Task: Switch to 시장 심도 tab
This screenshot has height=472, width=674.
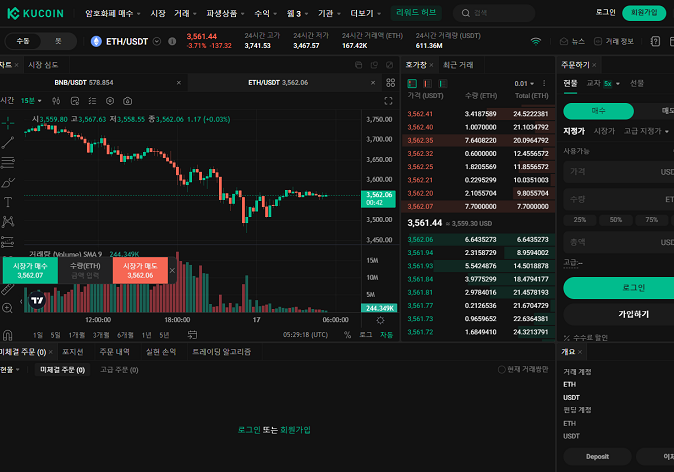Action: 43,65
